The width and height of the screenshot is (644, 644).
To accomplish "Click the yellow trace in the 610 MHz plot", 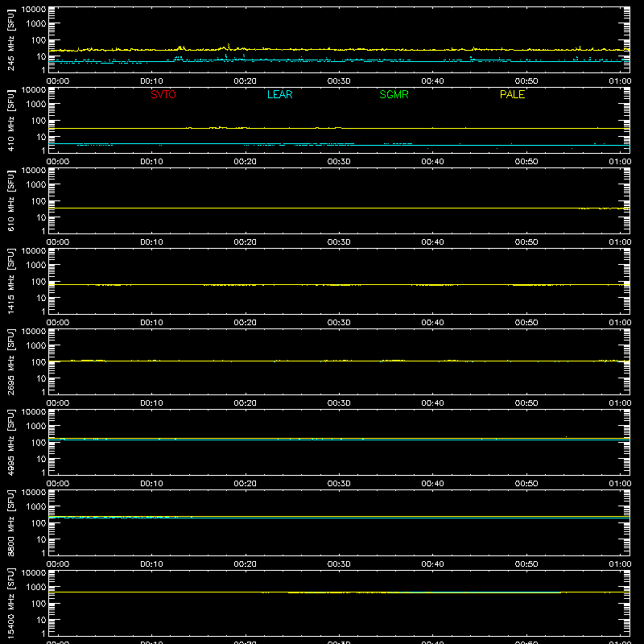I will (x=339, y=208).
